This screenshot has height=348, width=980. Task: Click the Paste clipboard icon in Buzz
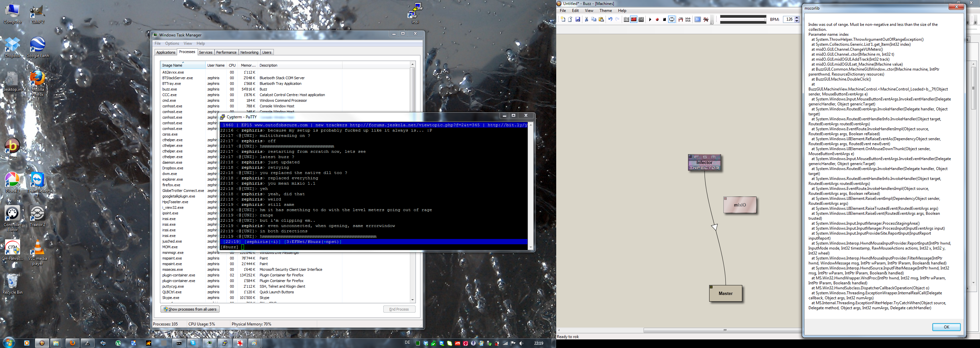[601, 20]
